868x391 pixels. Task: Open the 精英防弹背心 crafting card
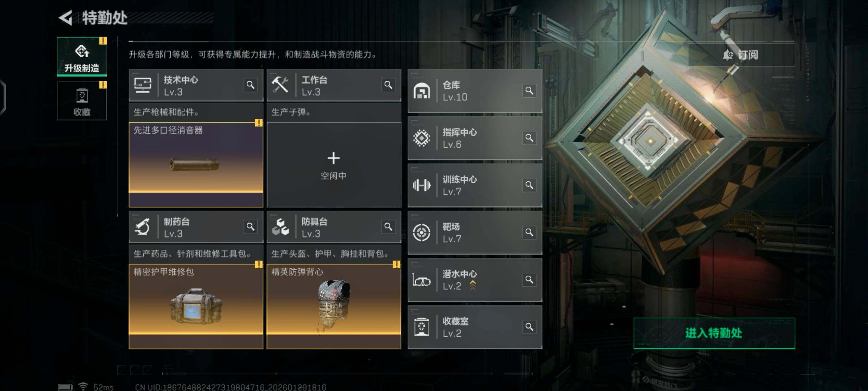click(x=334, y=306)
